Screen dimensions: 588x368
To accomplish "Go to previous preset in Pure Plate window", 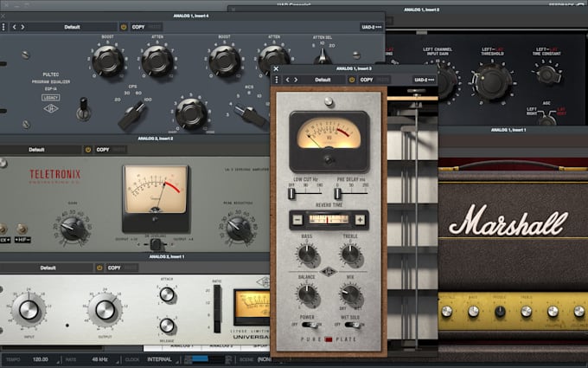I will (288, 80).
